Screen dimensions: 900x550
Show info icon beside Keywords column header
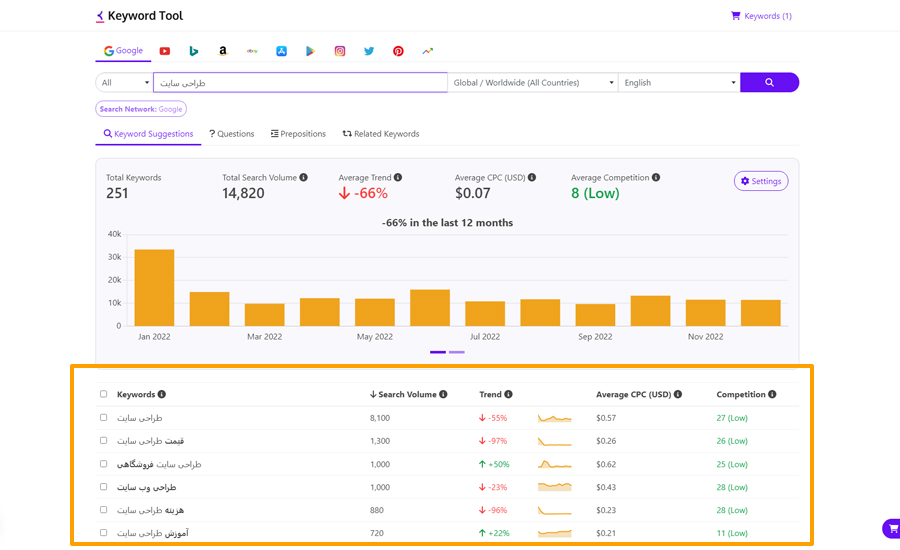(x=162, y=394)
